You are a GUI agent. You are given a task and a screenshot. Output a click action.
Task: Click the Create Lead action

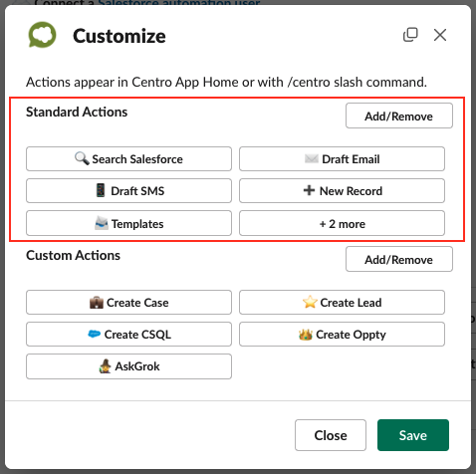pyautogui.click(x=342, y=303)
